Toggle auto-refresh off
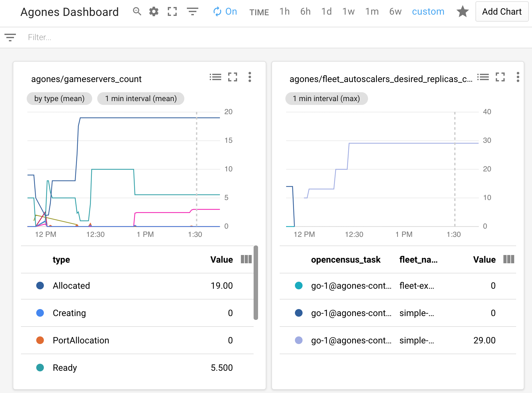This screenshot has width=532, height=393. click(x=225, y=11)
